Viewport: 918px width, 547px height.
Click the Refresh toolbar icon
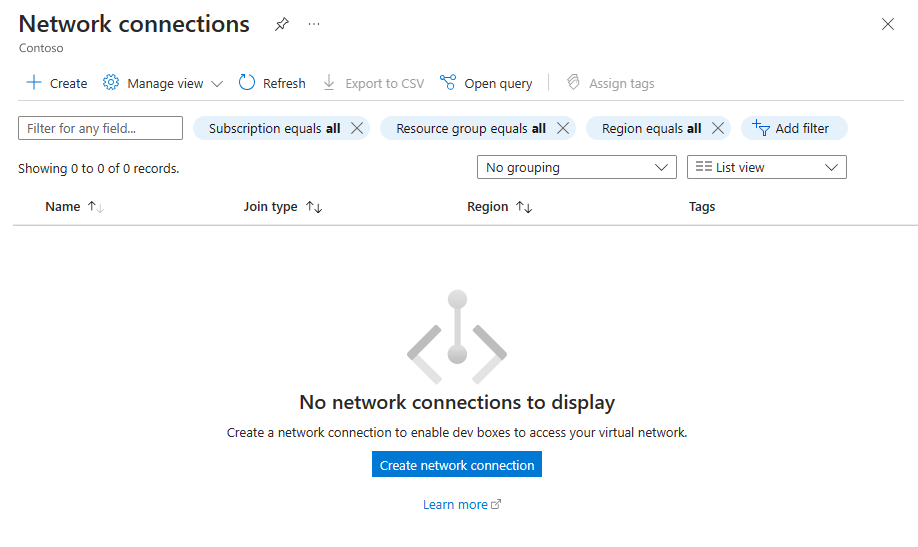(x=247, y=83)
